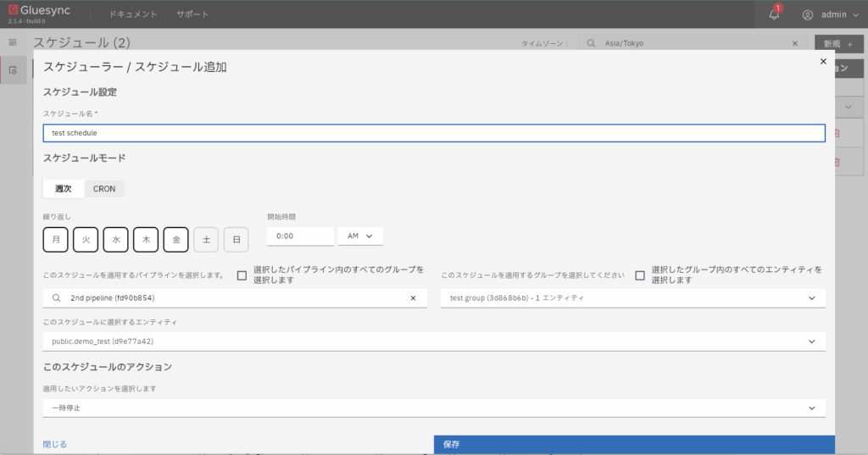Image resolution: width=868 pixels, height=455 pixels.
Task: Click the 保存 save button
Action: pos(633,445)
